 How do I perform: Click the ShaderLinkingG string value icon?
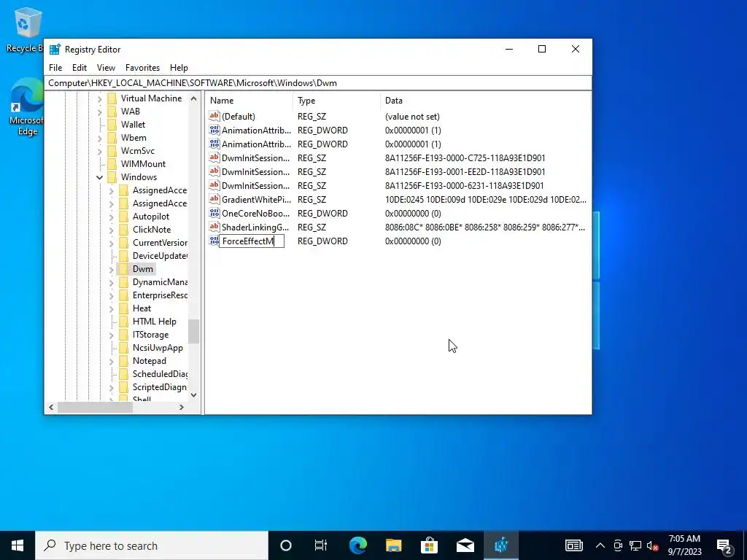(214, 227)
